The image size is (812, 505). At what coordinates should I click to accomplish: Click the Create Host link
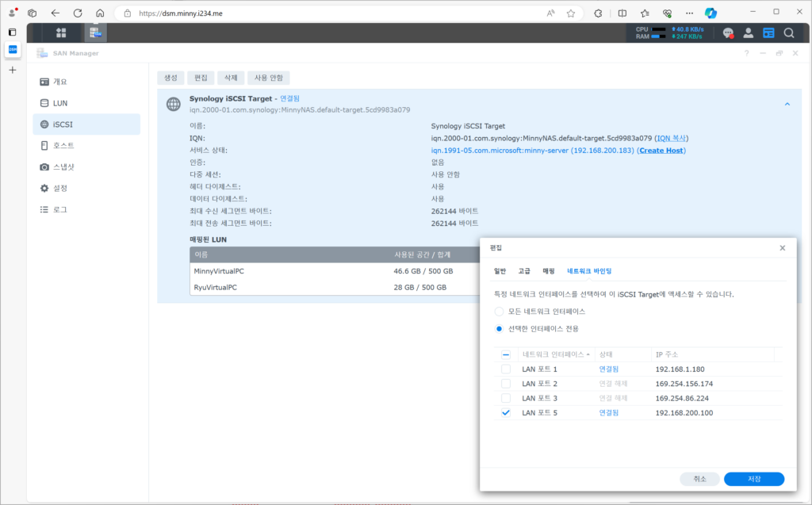pos(661,151)
